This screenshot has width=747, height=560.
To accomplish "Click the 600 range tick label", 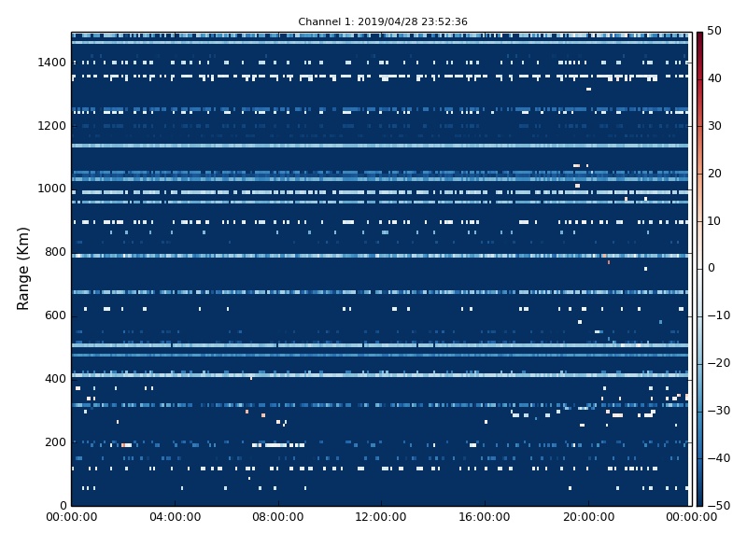I will coord(55,315).
